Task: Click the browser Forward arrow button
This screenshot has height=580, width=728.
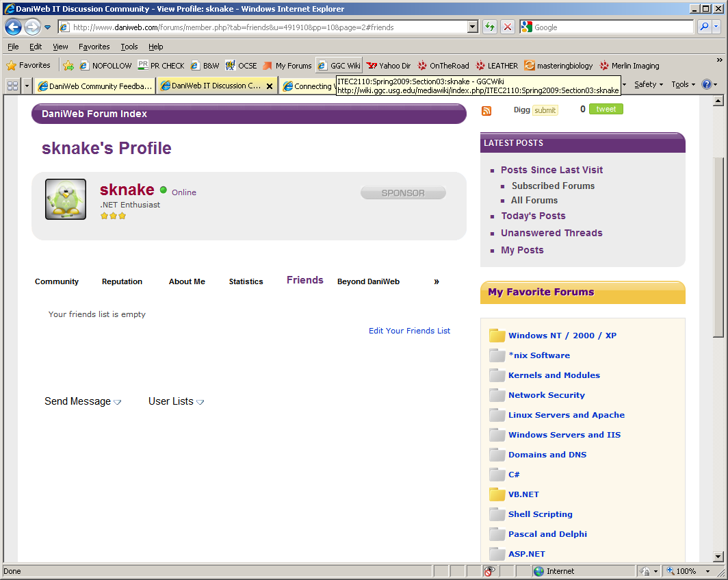Action: coord(33,27)
